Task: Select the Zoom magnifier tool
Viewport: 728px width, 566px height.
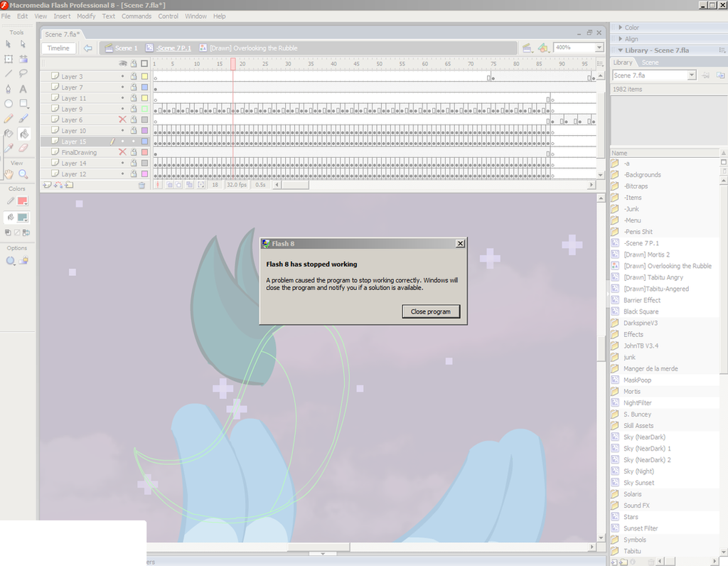Action: pyautogui.click(x=23, y=174)
